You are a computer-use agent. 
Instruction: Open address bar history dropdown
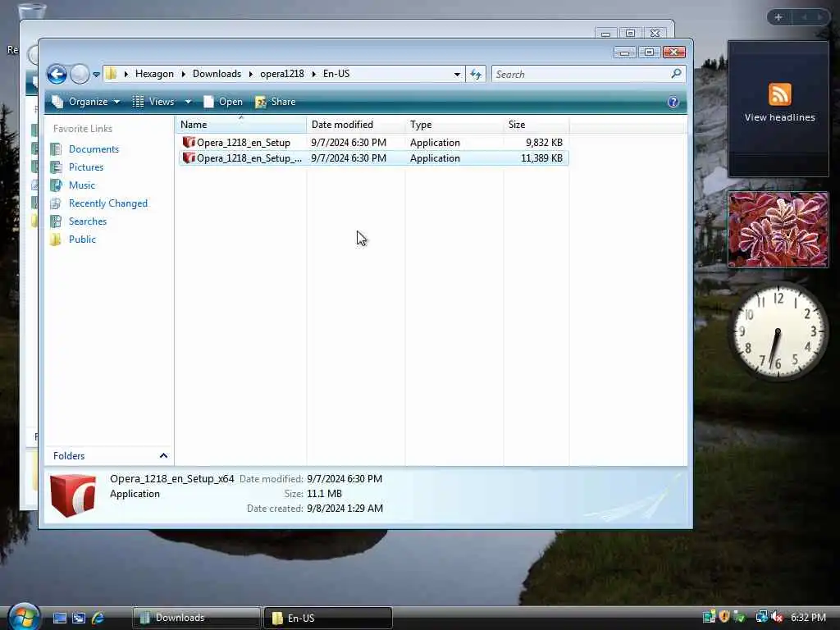tap(457, 75)
